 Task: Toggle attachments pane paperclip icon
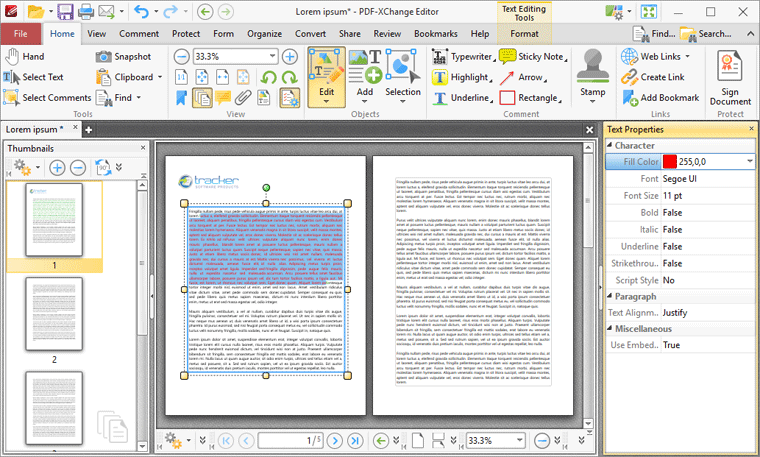point(243,98)
